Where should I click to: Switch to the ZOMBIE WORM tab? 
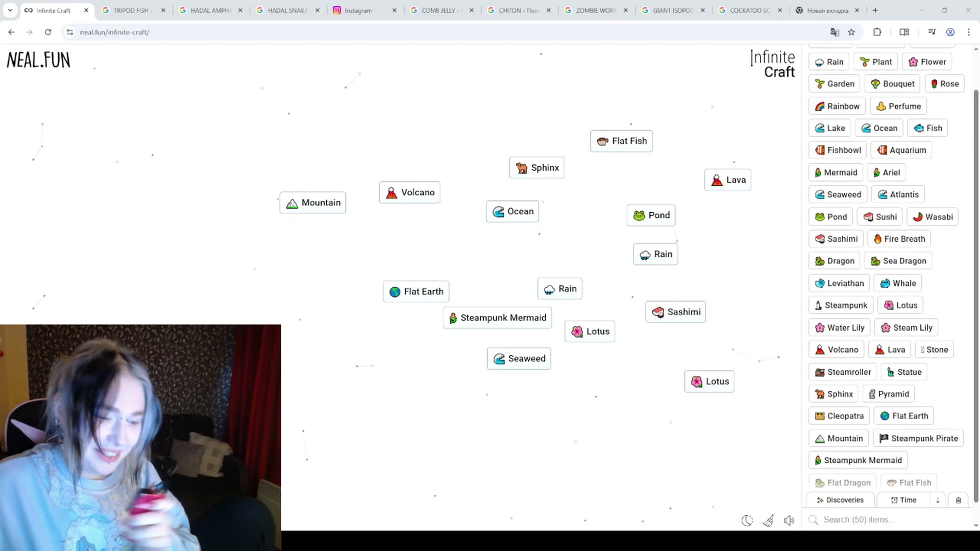coord(596,10)
